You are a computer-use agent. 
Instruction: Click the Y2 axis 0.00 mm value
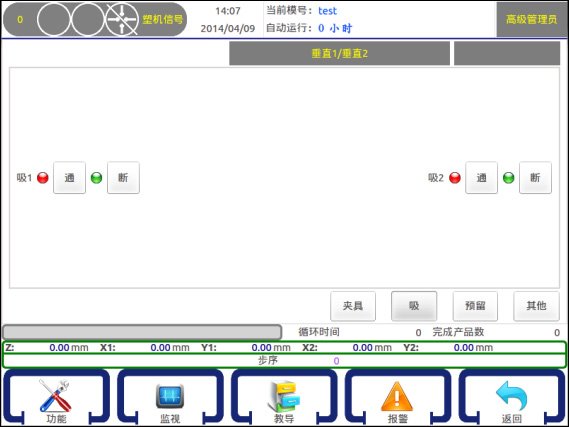click(x=473, y=348)
